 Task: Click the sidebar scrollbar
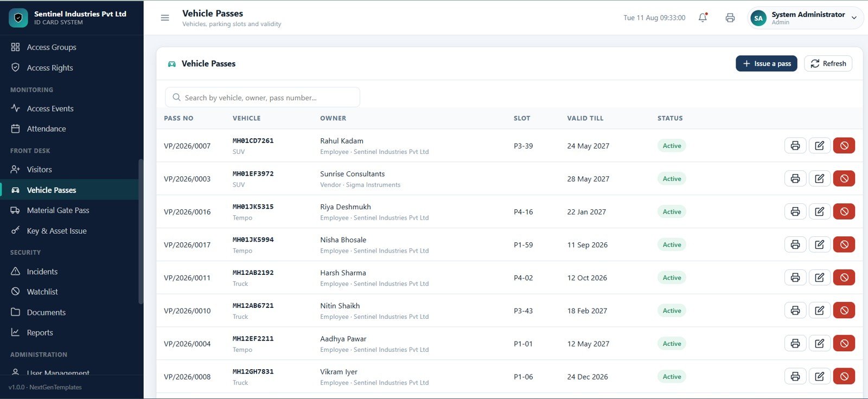(141, 231)
